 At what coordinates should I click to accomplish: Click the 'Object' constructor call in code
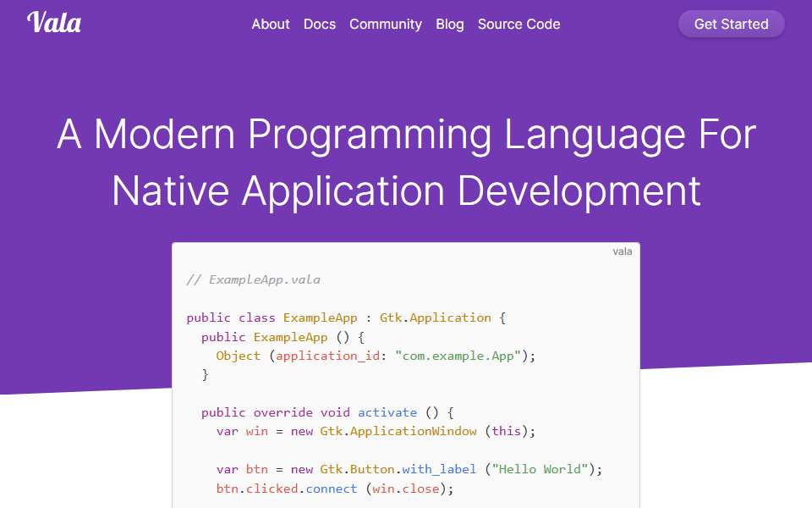[x=239, y=356]
